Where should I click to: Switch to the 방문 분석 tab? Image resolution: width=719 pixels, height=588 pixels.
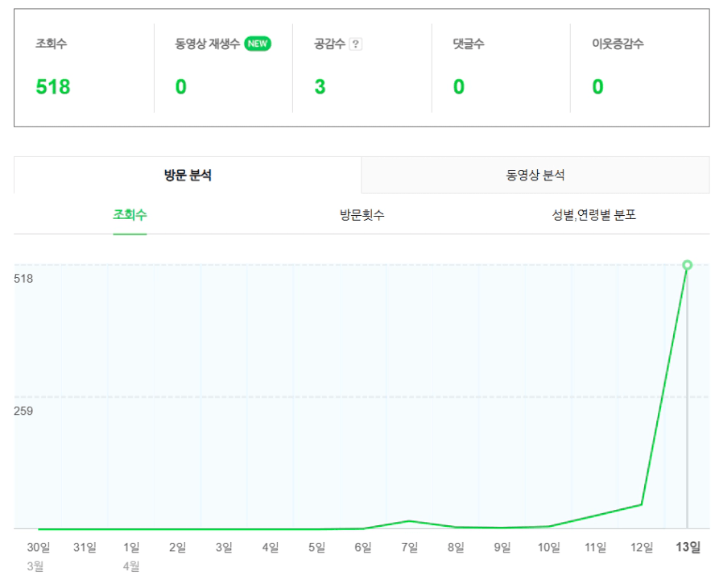click(188, 175)
